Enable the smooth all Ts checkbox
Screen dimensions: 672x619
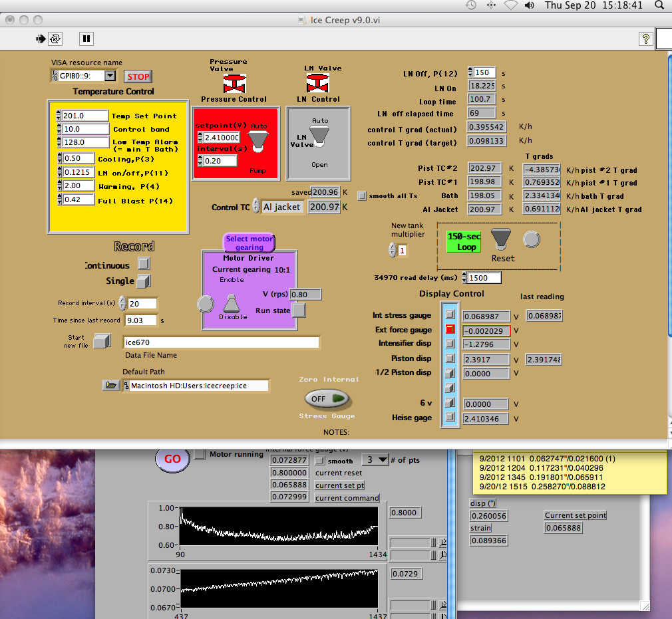pyautogui.click(x=362, y=195)
